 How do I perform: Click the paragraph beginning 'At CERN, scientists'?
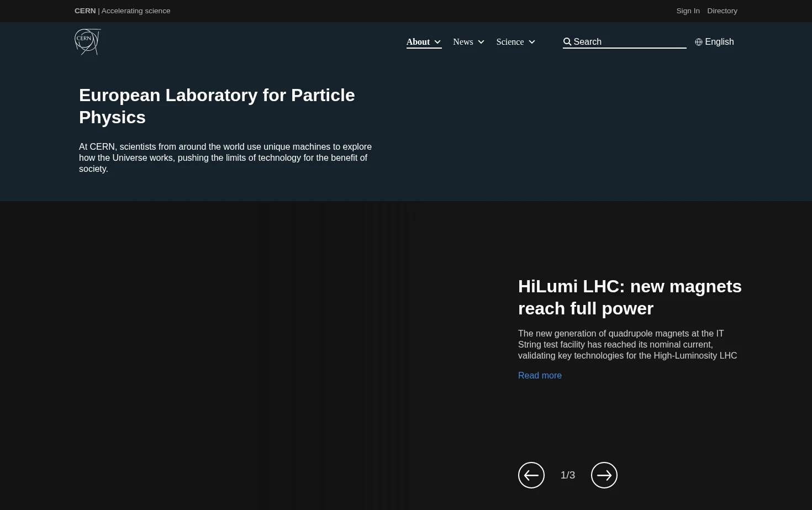[225, 158]
